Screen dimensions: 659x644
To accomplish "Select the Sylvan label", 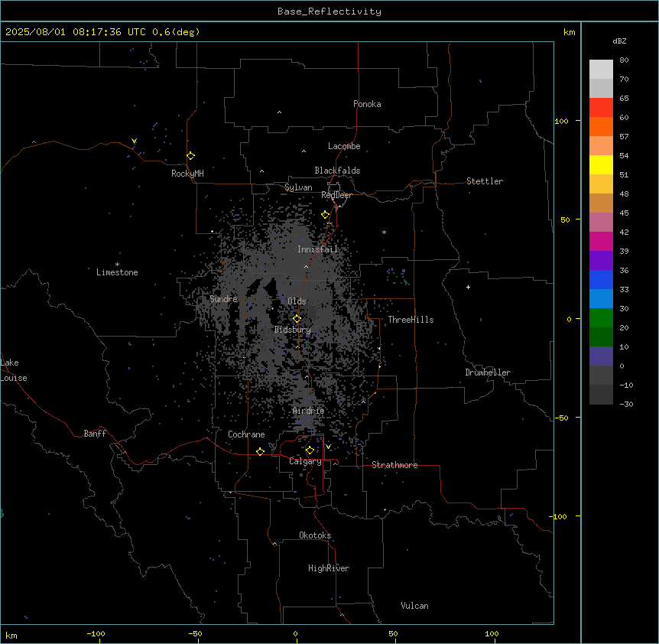I will coord(298,187).
